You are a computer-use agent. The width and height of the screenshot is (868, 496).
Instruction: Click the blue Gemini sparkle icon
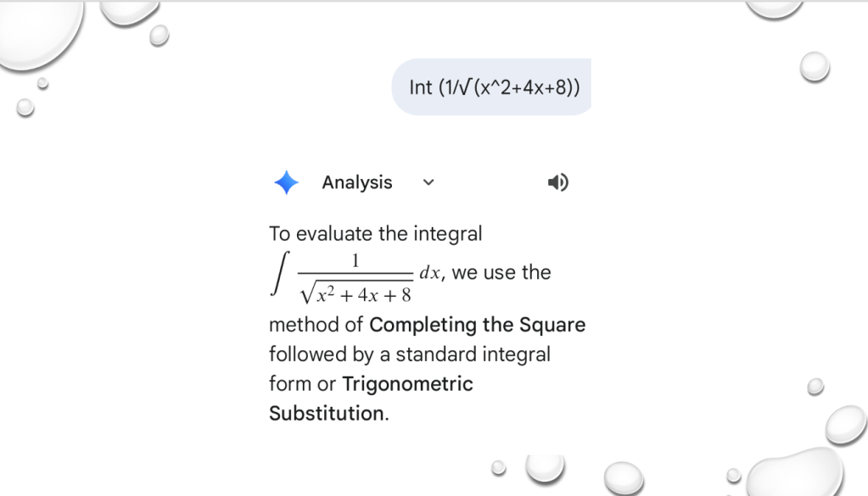(x=286, y=182)
